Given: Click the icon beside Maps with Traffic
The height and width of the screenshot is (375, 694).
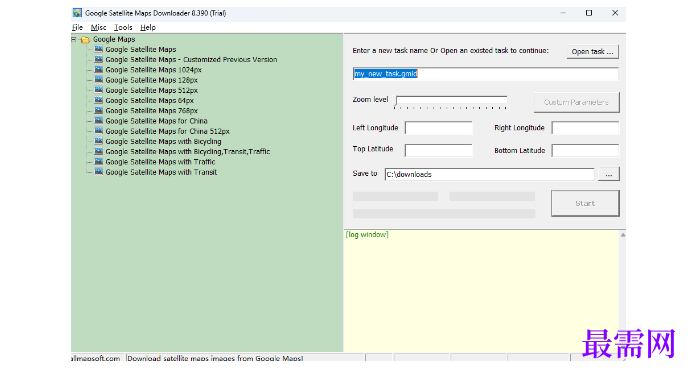Looking at the screenshot, I should point(98,162).
